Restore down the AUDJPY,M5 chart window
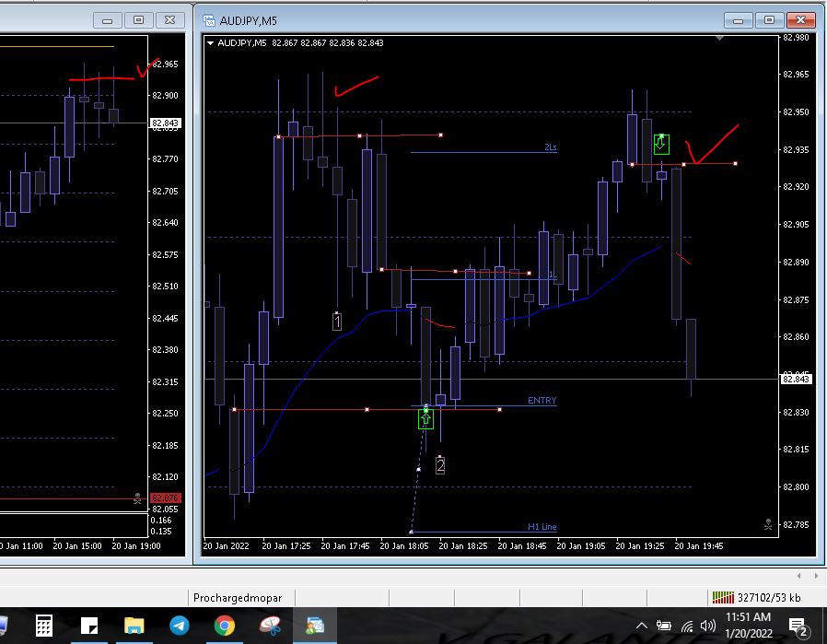The width and height of the screenshot is (827, 644). click(x=769, y=20)
